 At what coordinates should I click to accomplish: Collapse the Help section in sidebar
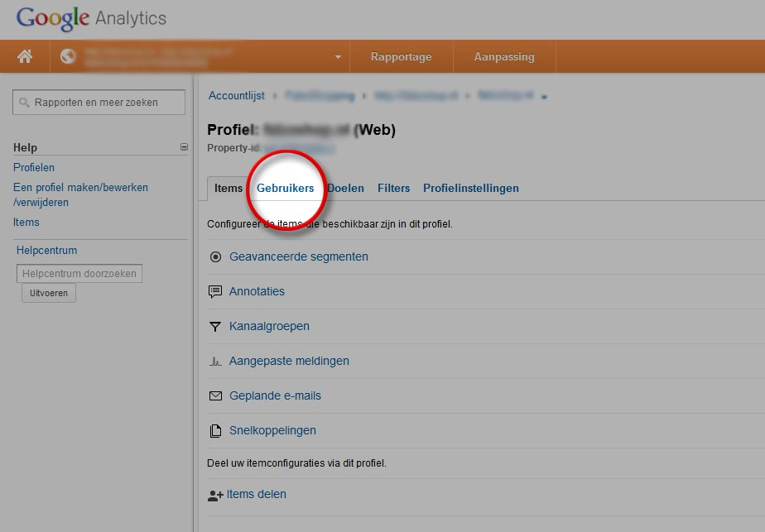pos(184,147)
